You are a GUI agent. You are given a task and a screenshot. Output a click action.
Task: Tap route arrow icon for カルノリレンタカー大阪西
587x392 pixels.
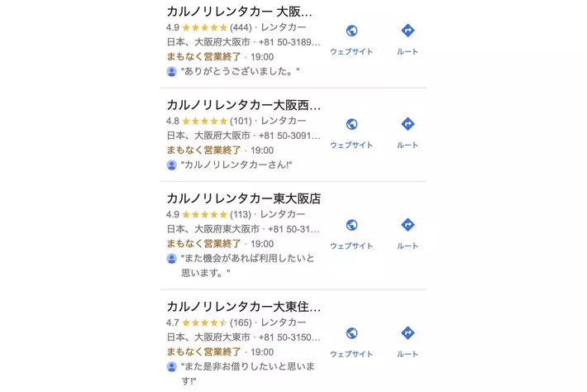(x=407, y=125)
